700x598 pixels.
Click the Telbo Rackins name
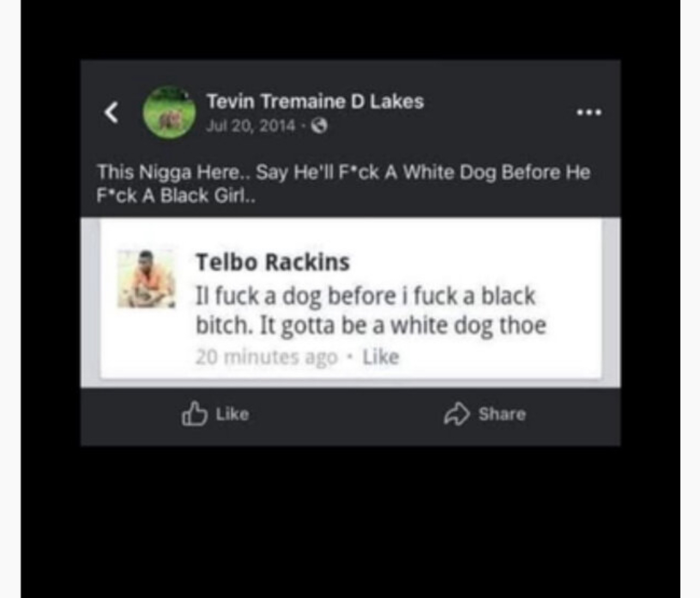(x=273, y=262)
